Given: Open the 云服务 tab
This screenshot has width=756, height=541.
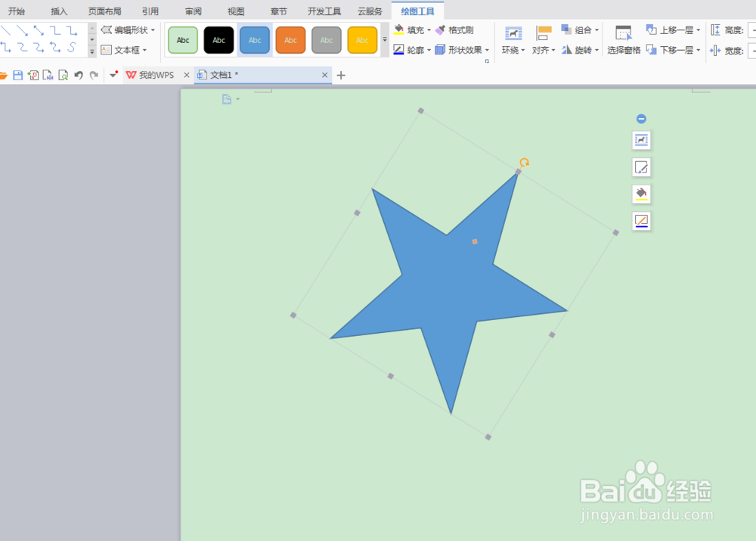Looking at the screenshot, I should (370, 11).
